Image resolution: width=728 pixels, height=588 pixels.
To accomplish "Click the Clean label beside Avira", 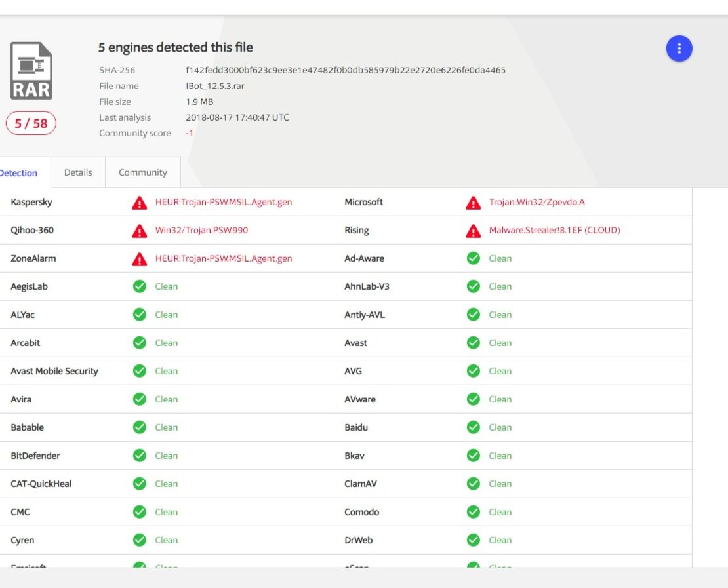I will 166,399.
